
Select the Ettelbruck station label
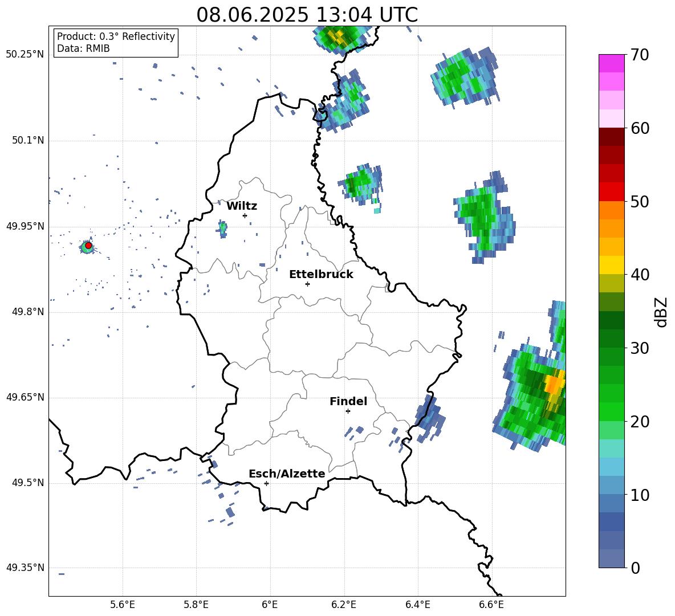(321, 275)
